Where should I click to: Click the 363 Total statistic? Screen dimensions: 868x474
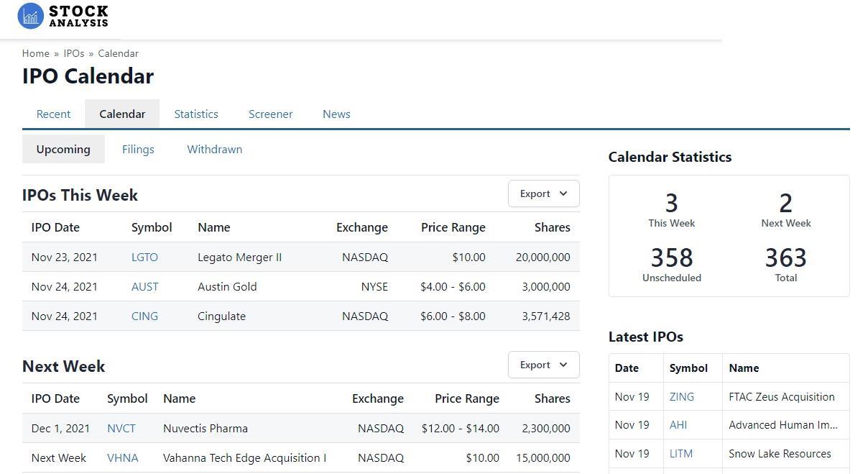coord(786,264)
